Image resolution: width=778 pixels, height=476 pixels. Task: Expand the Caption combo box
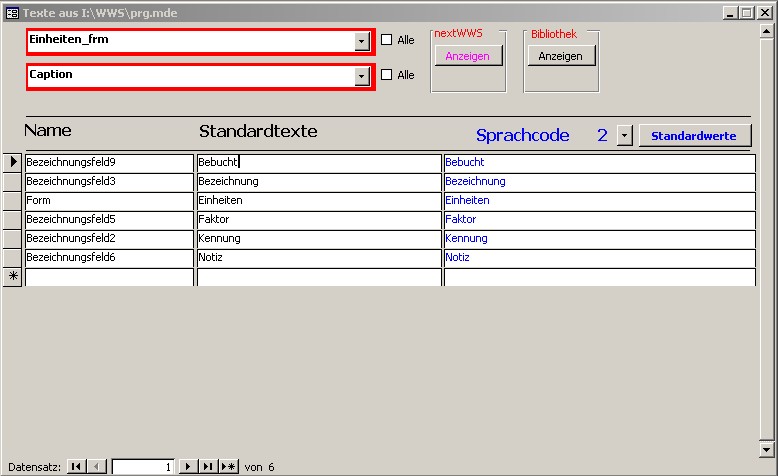click(x=361, y=76)
